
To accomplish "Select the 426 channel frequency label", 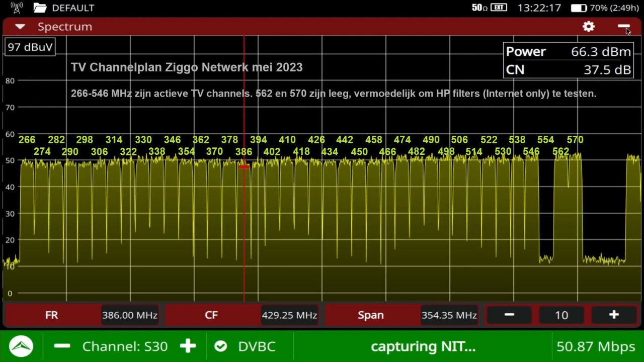I will coord(316,140).
